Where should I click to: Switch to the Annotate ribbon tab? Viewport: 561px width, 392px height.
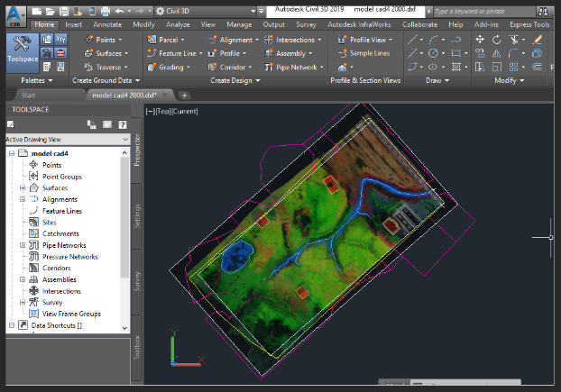click(x=107, y=24)
